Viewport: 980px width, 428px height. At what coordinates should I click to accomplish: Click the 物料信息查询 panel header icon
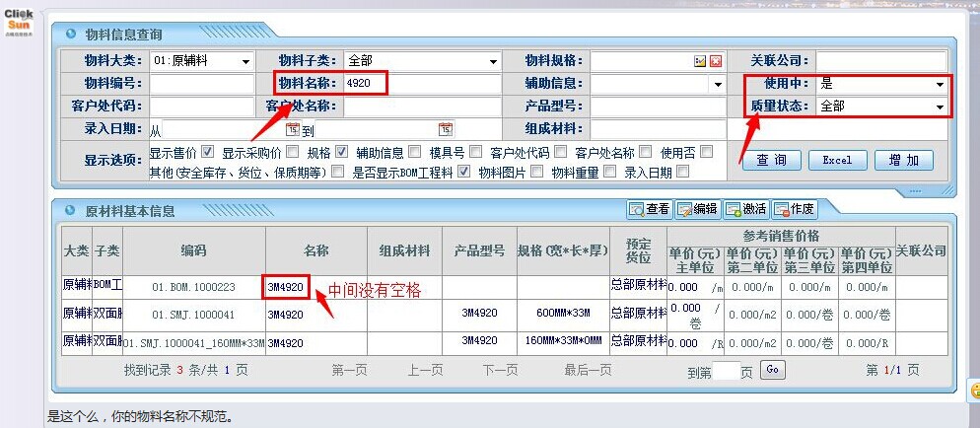pyautogui.click(x=71, y=34)
